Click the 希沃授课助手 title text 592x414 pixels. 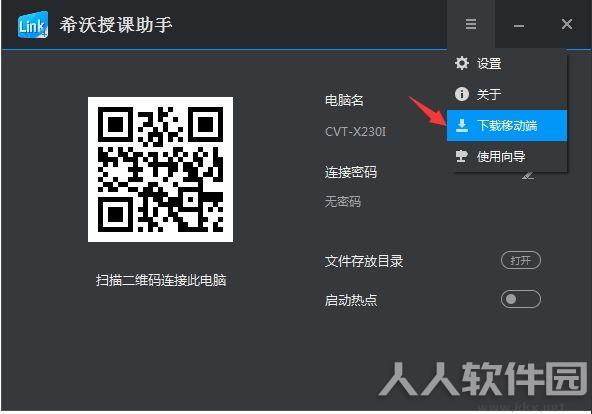116,25
